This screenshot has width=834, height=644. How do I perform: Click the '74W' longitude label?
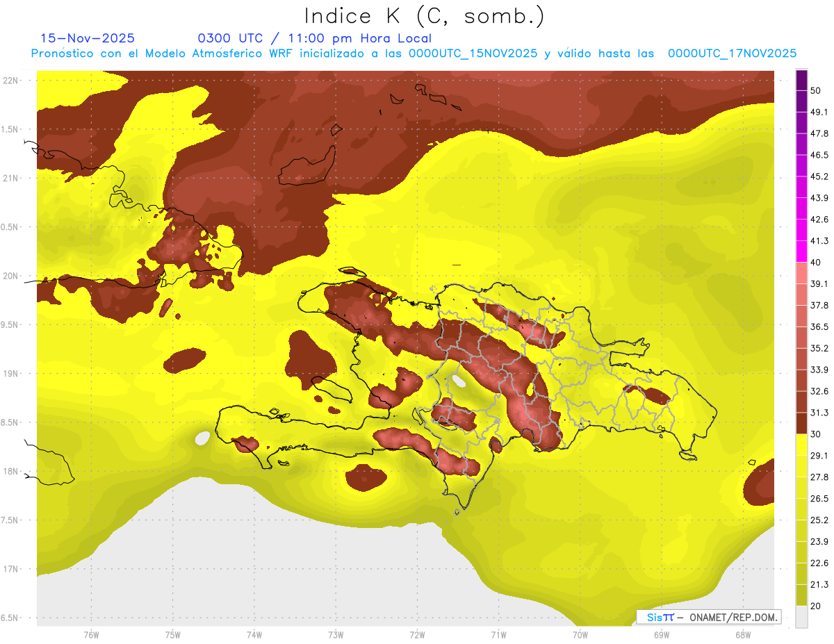(x=254, y=635)
